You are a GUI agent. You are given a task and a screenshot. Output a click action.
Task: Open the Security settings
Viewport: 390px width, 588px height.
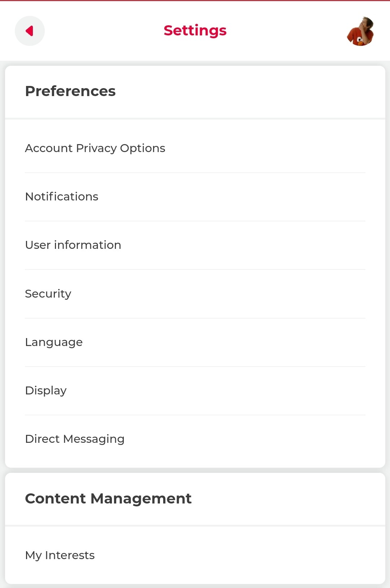coord(48,294)
